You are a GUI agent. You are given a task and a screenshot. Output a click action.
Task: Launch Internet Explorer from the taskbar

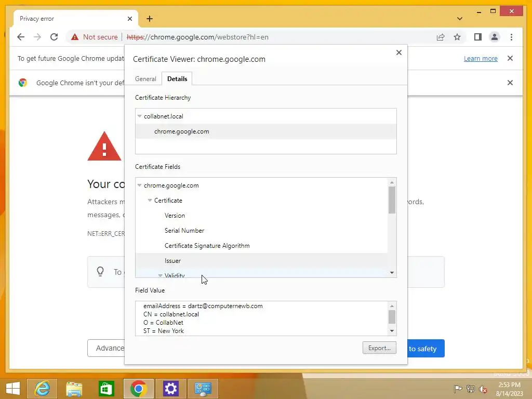(42, 389)
